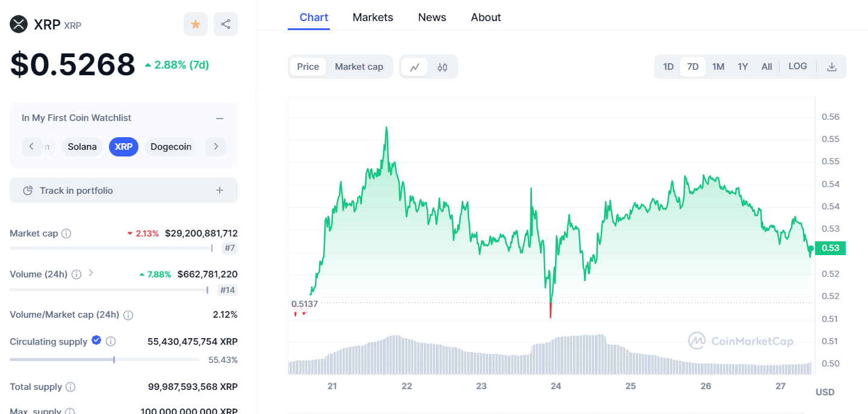Click the info icon after Circulating supply badge
This screenshot has width=868, height=414.
(111, 341)
